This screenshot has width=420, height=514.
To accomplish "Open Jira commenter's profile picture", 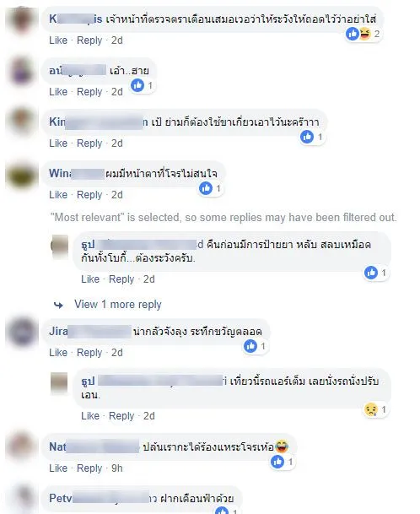I will pos(22,332).
